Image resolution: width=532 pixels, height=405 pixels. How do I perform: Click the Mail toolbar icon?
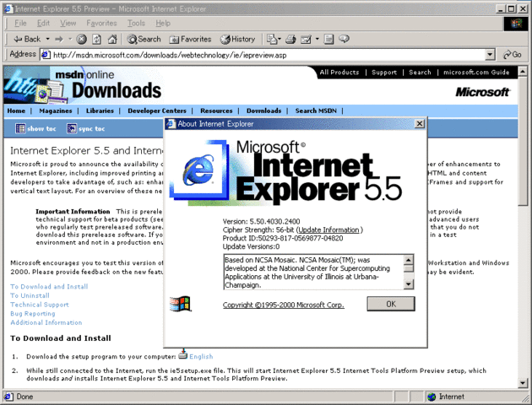coord(273,40)
